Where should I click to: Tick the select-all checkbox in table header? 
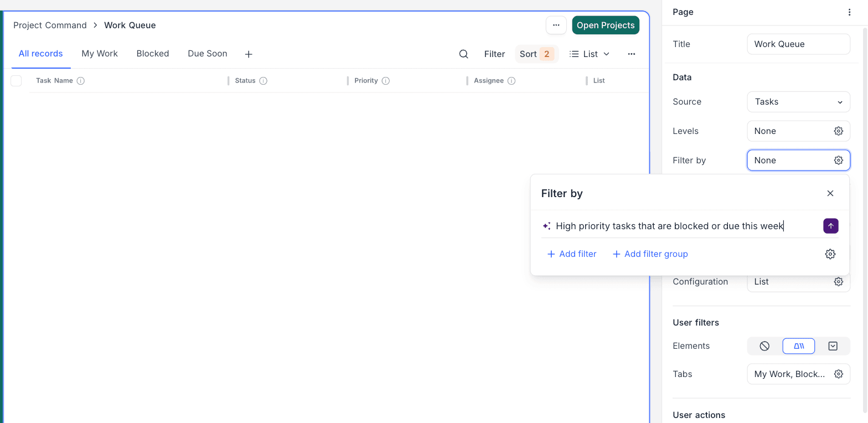[16, 81]
